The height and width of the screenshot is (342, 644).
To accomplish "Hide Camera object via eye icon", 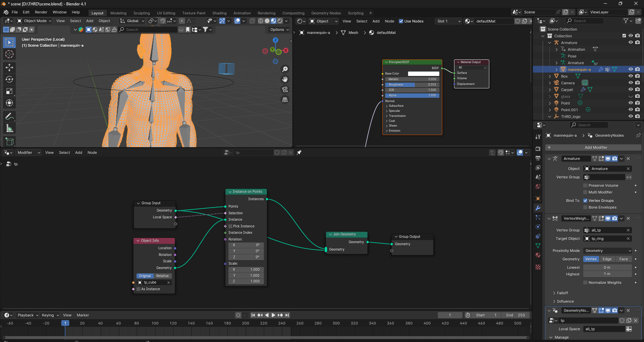I will tap(631, 83).
